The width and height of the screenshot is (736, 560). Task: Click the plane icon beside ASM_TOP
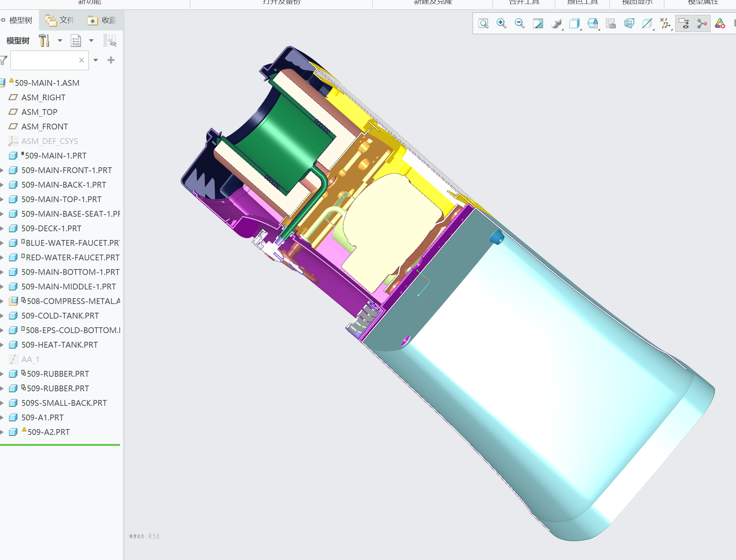tap(13, 112)
